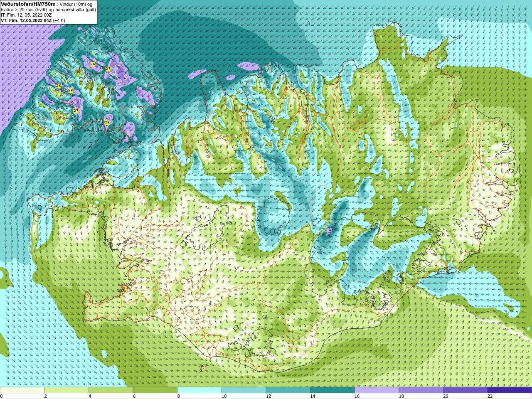Select the 2–4 m/s light green legend swatch
This screenshot has width=532, height=399.
(x=66, y=390)
